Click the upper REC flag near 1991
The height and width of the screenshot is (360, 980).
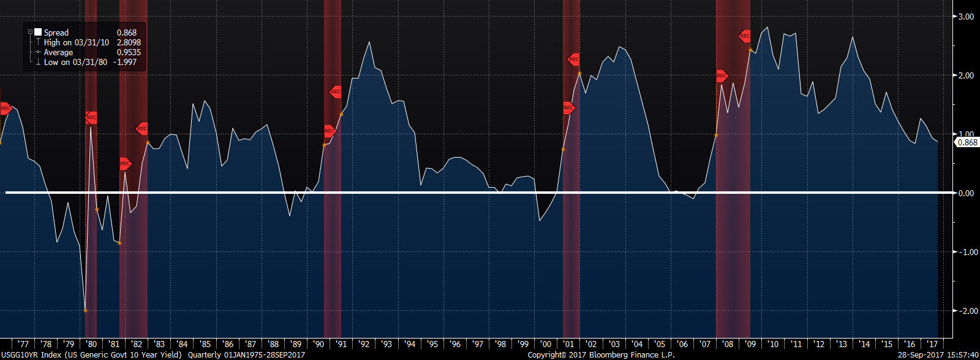click(x=335, y=92)
